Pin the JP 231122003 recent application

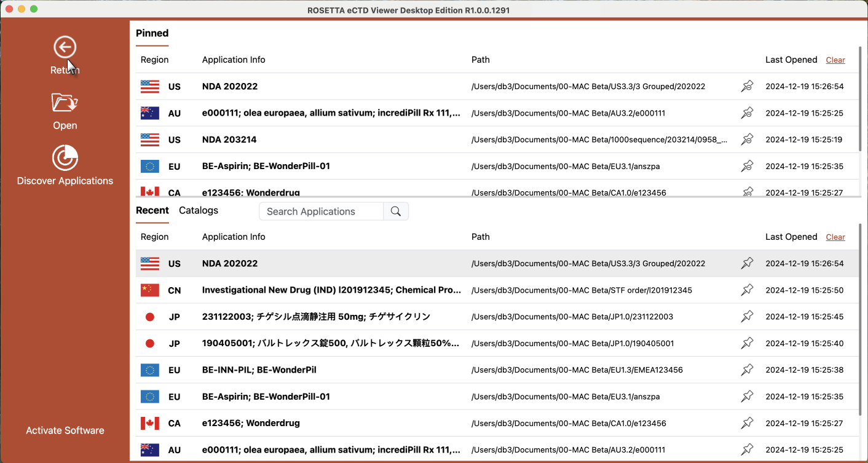(x=747, y=317)
